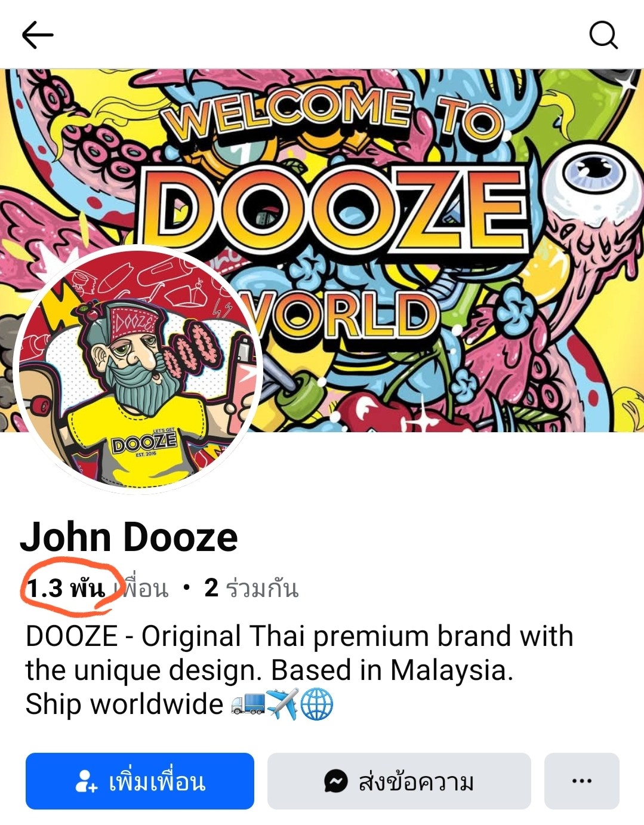Tap the airplane emoji in bio
644x825 pixels.
pos(282,704)
